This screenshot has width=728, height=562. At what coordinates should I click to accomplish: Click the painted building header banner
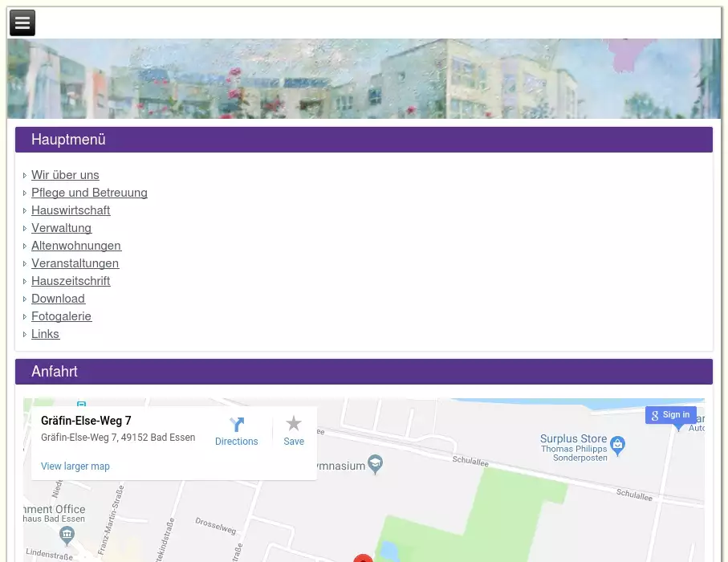[364, 79]
